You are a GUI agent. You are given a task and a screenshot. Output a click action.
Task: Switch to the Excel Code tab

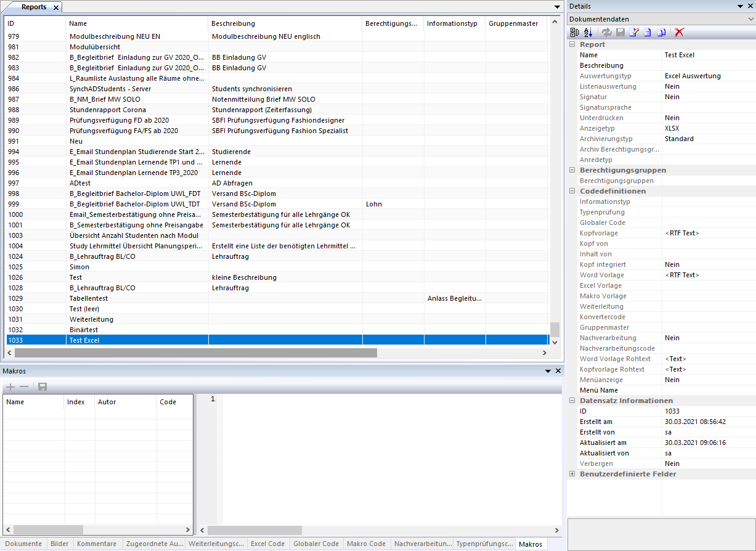coord(267,544)
